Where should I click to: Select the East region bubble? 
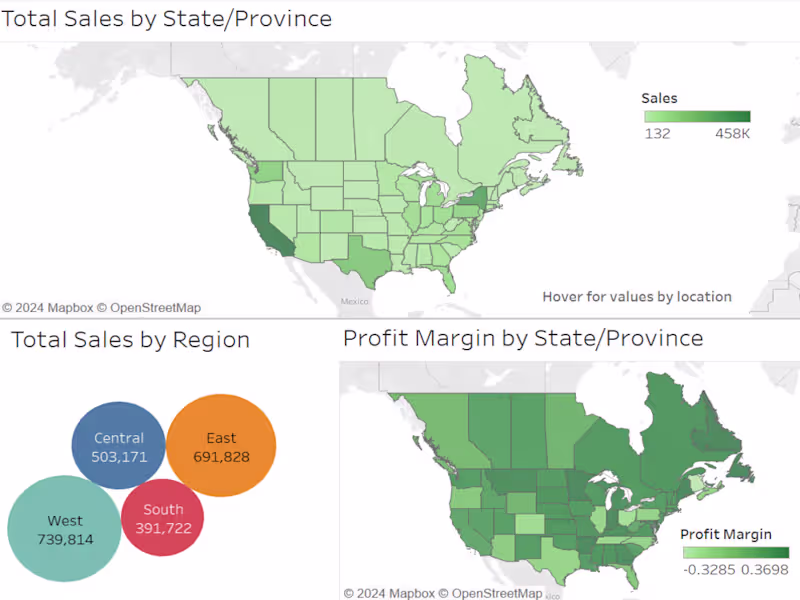(x=221, y=445)
